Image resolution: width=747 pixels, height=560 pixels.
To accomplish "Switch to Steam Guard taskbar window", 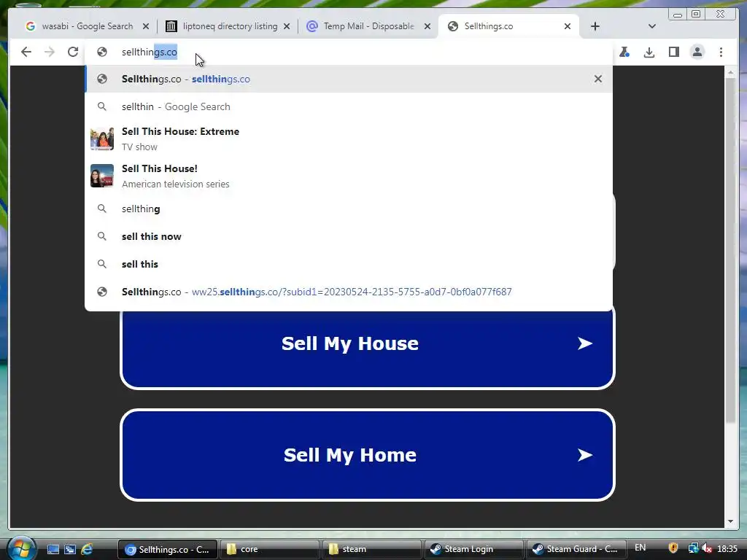I will coord(576,550).
